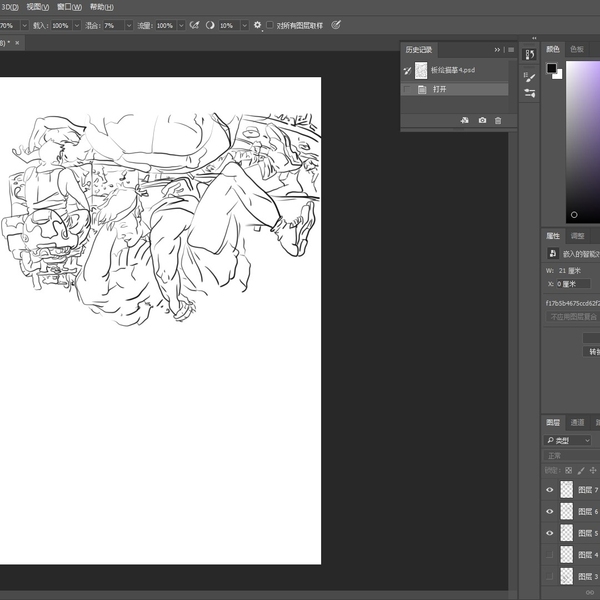Open the 3D(D) menu
Viewport: 600px width, 600px height.
pos(10,7)
